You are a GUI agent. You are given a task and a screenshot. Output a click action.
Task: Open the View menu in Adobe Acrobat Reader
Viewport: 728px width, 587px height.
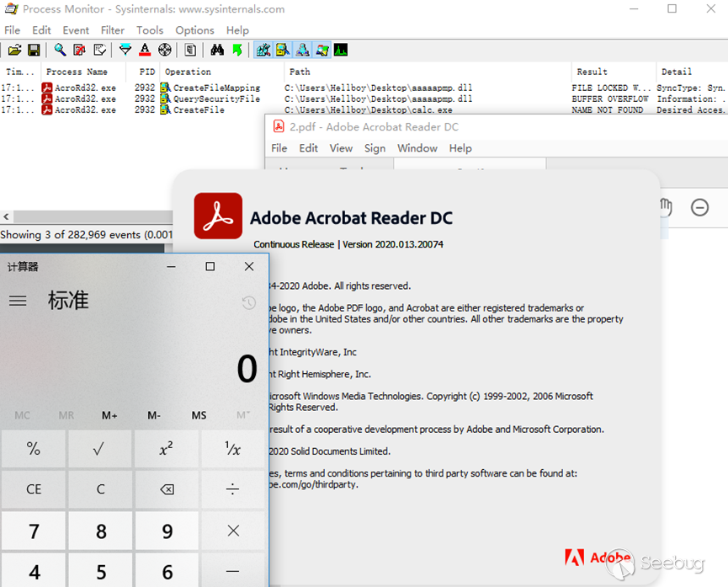[341, 148]
